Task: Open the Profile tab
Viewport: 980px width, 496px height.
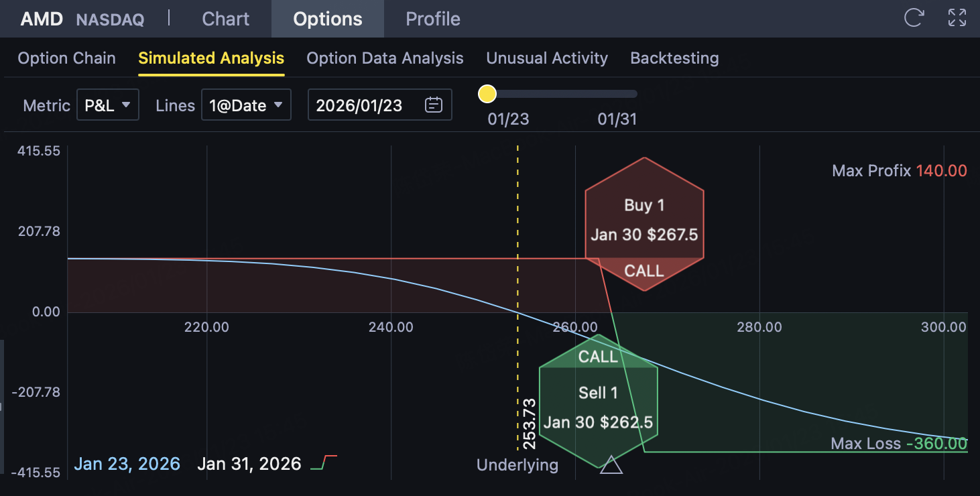Action: pyautogui.click(x=433, y=19)
